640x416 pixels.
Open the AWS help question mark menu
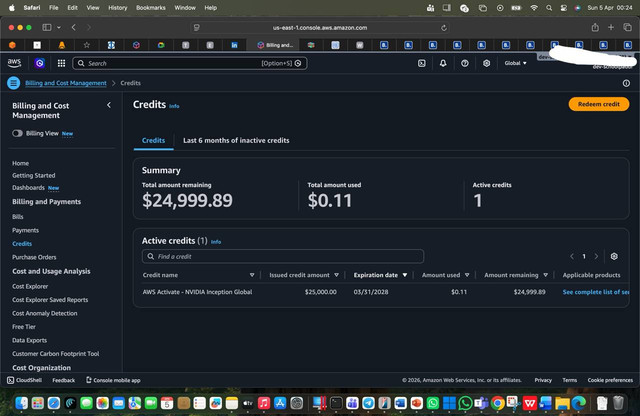click(x=464, y=63)
